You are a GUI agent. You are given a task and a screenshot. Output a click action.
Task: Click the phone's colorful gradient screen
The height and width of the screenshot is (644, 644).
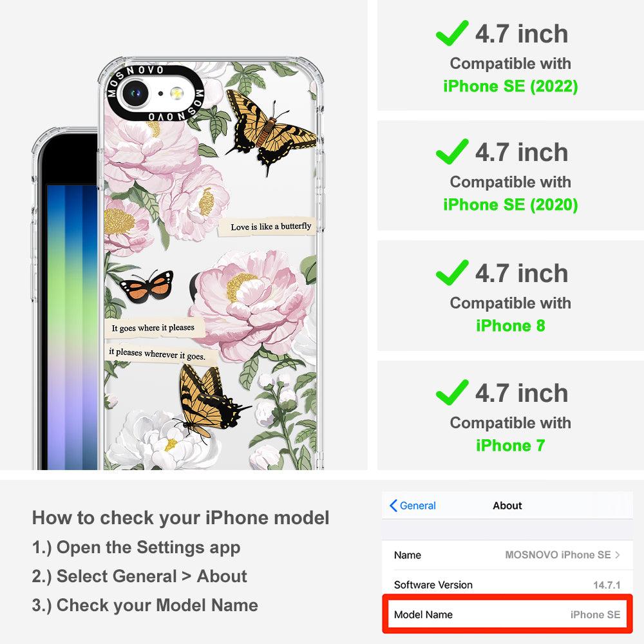pyautogui.click(x=72, y=327)
